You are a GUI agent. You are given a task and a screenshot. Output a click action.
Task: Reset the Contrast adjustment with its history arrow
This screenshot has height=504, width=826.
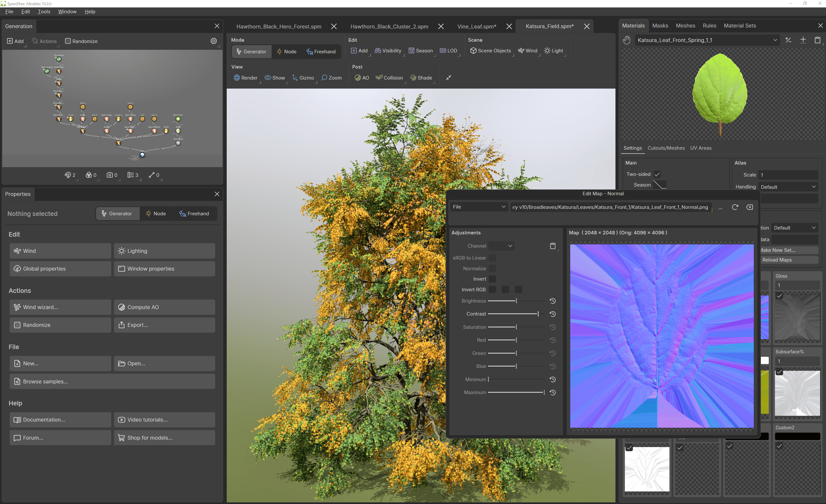pos(553,314)
